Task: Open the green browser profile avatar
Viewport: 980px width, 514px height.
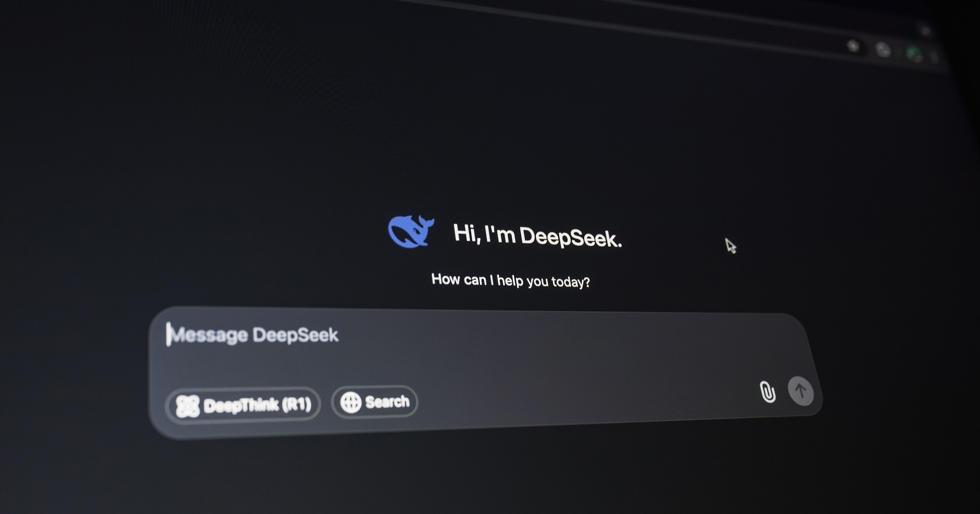Action: [914, 53]
